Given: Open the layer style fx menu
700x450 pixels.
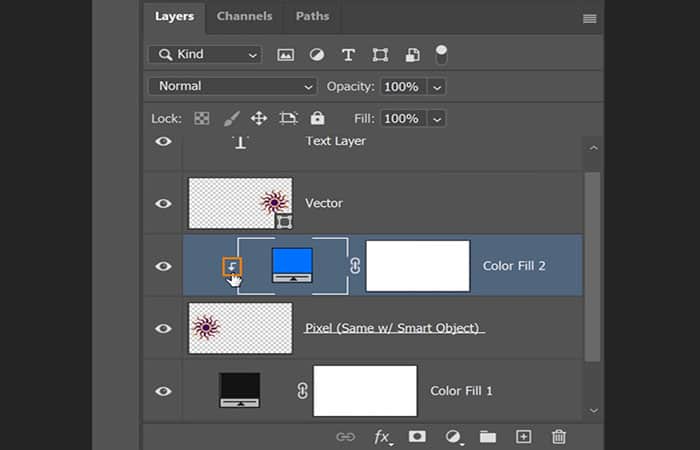Looking at the screenshot, I should [x=382, y=436].
